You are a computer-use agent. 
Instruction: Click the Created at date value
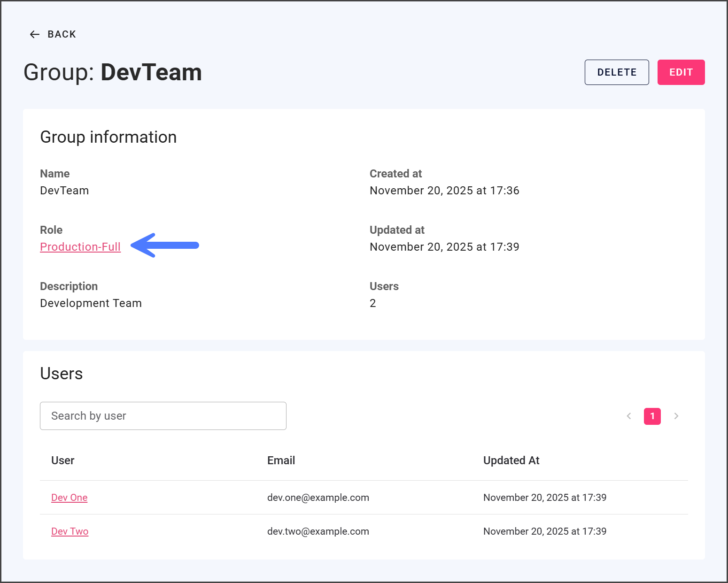(x=444, y=191)
